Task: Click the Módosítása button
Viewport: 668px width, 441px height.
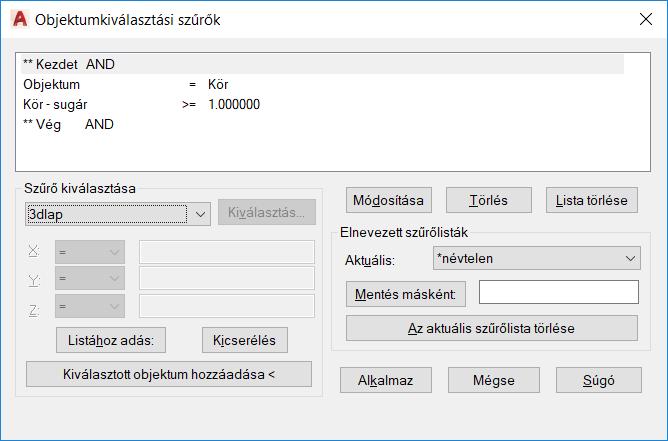Action: 389,200
